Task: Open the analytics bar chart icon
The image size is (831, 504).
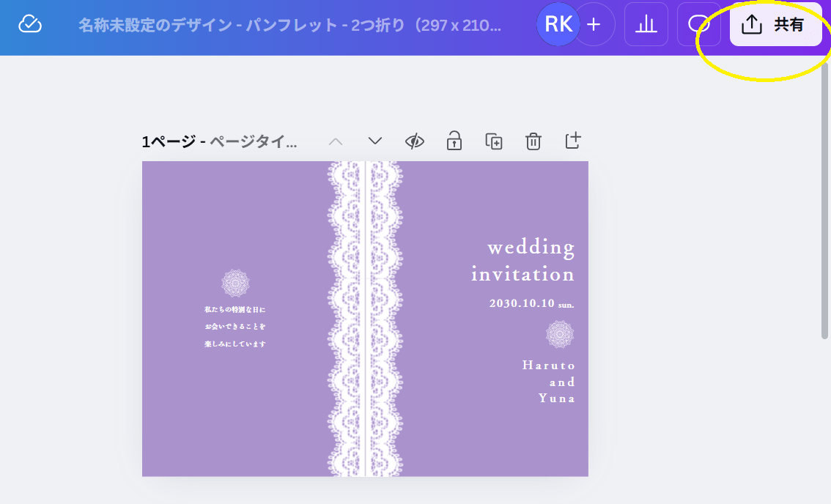Action: tap(646, 24)
